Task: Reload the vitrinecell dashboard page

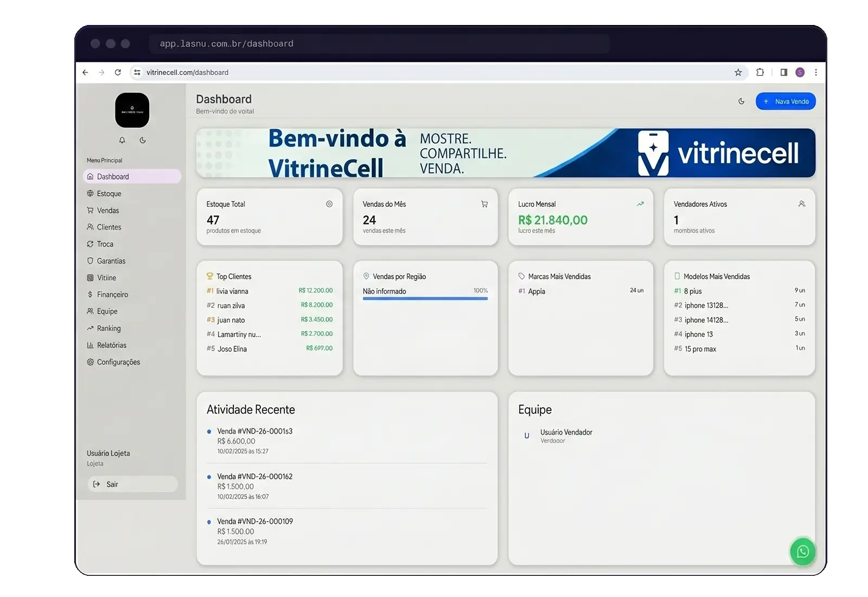Action: [x=118, y=72]
